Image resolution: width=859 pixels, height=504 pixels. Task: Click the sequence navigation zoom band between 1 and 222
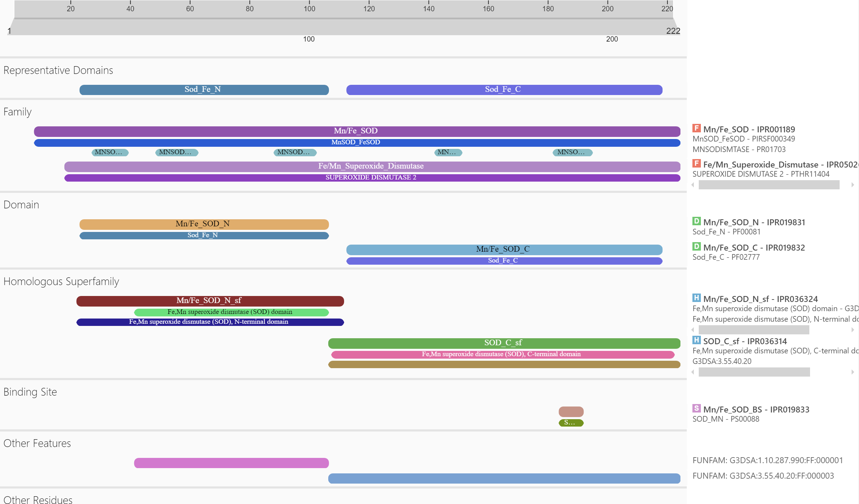coord(343,27)
